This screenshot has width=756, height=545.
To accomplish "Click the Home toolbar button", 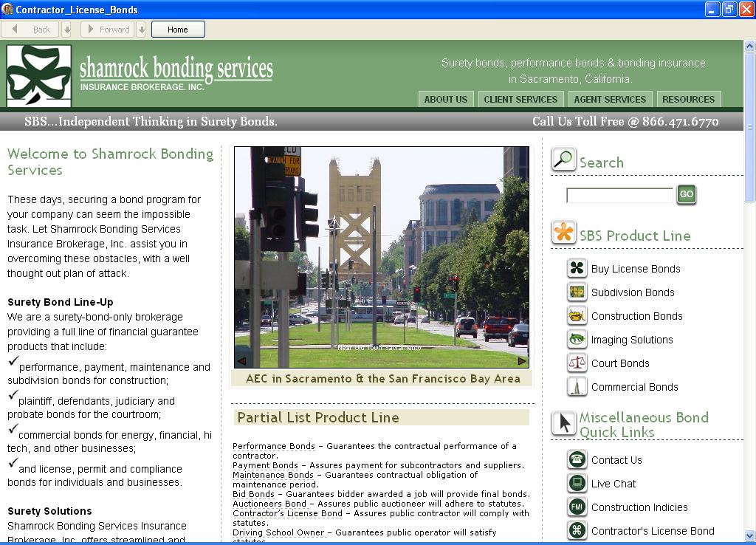I will pos(178,30).
